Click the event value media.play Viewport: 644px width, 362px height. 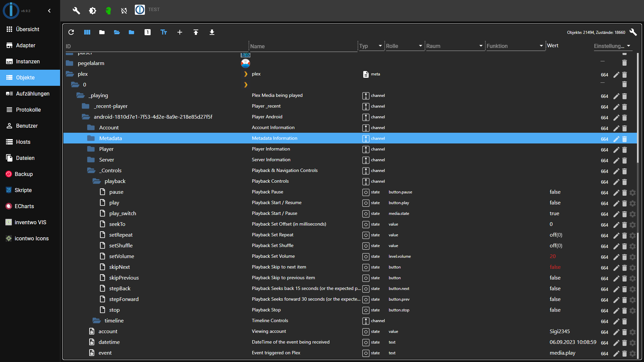562,353
